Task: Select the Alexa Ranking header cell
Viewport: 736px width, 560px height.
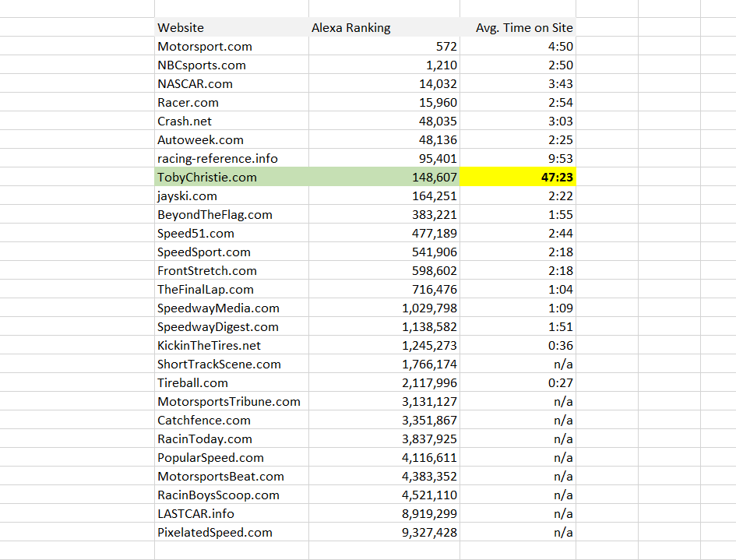Action: pyautogui.click(x=384, y=28)
